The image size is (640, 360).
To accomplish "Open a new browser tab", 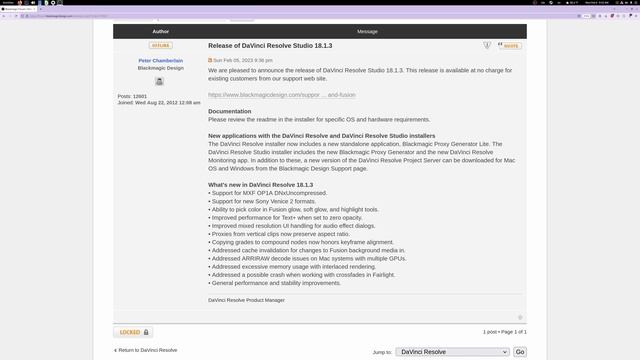I will [x=41, y=9].
